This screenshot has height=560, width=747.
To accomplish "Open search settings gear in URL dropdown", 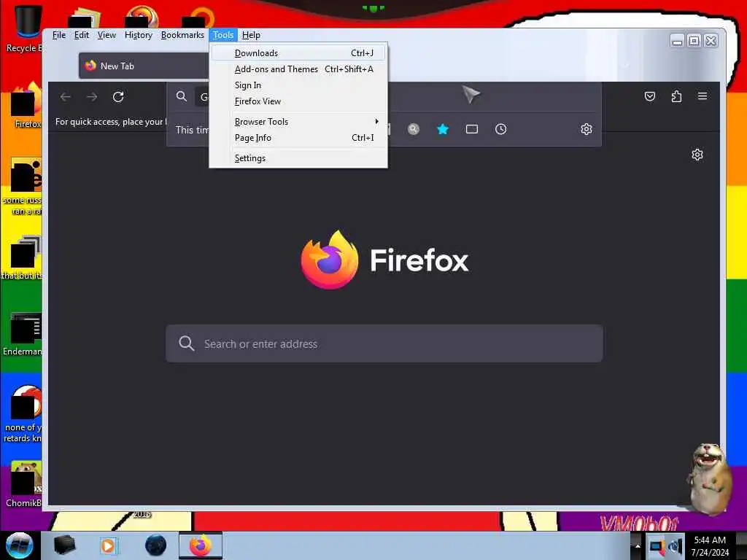I will click(x=587, y=129).
